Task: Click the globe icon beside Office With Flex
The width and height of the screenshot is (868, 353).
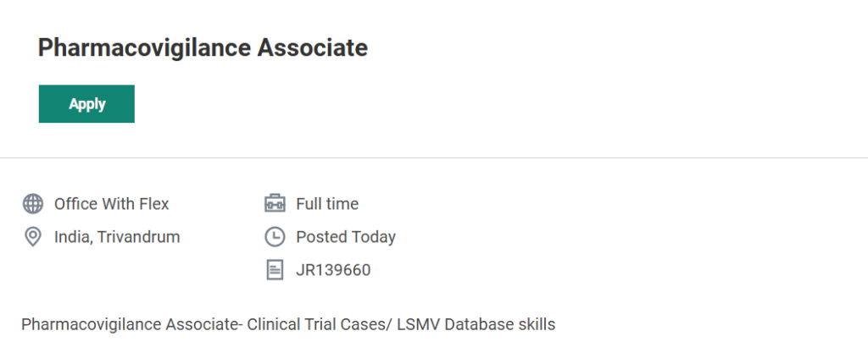Action: click(x=33, y=204)
